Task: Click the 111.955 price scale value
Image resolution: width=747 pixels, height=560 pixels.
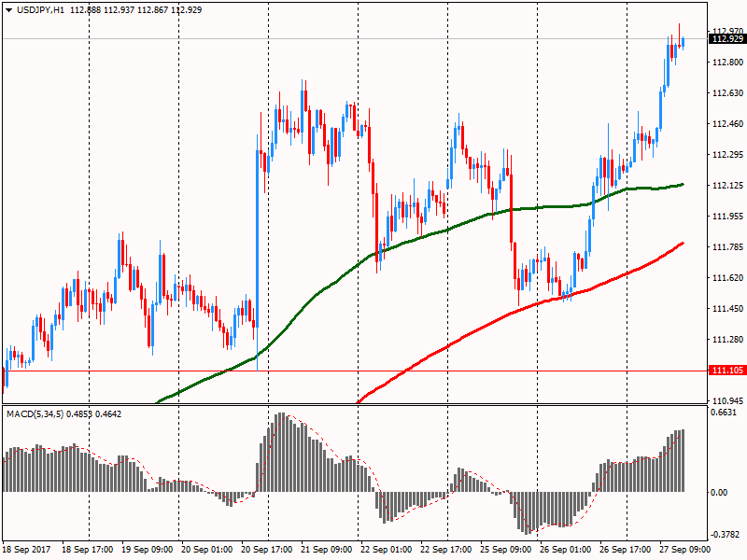Action: pos(727,217)
